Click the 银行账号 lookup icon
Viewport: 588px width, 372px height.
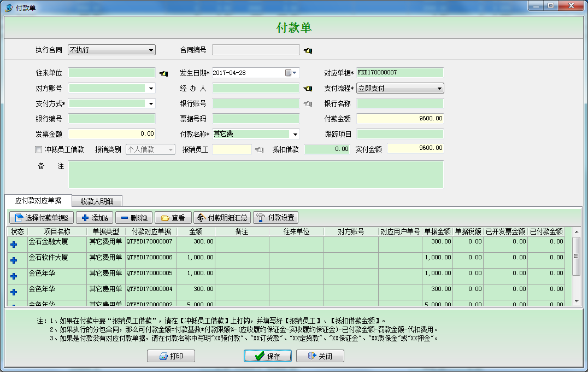pos(307,103)
